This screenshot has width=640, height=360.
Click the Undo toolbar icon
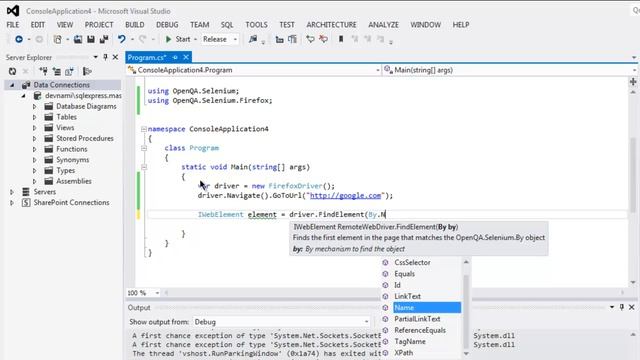point(122,39)
